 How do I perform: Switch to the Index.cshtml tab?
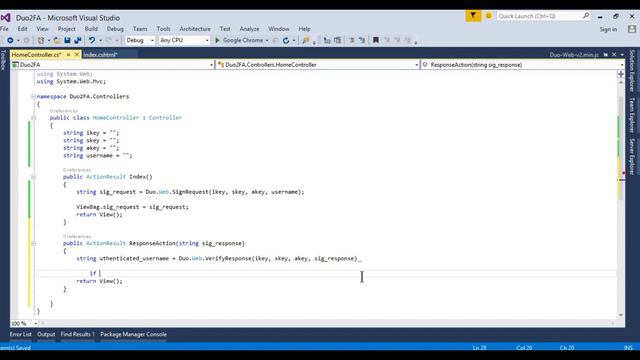100,55
